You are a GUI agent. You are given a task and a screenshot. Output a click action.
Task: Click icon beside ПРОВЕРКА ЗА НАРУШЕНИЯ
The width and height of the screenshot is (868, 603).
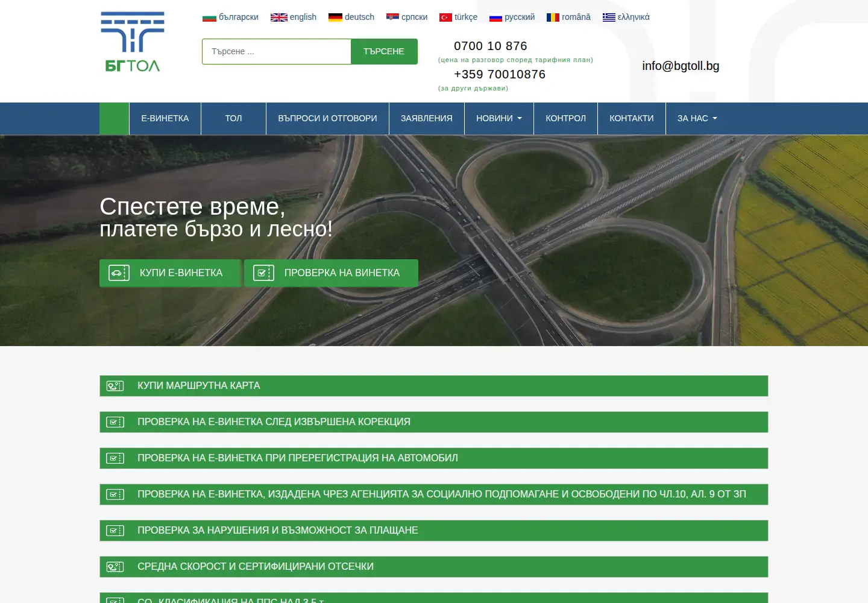(115, 531)
